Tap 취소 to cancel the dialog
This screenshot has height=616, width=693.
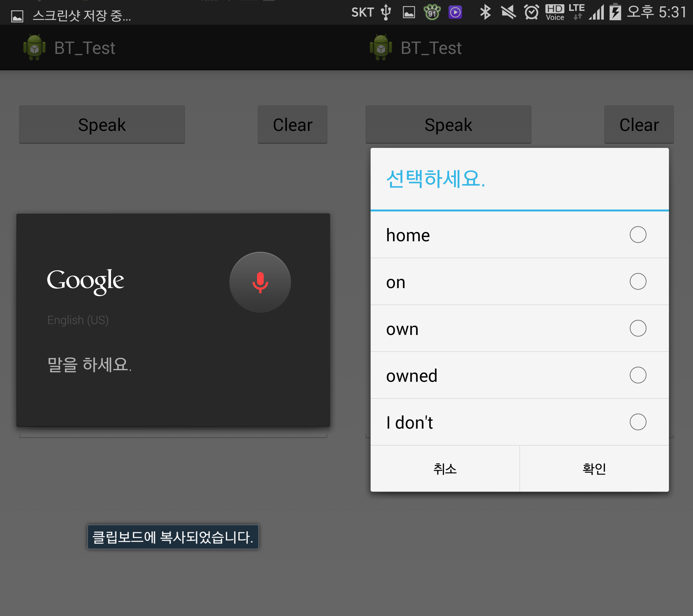pyautogui.click(x=445, y=468)
